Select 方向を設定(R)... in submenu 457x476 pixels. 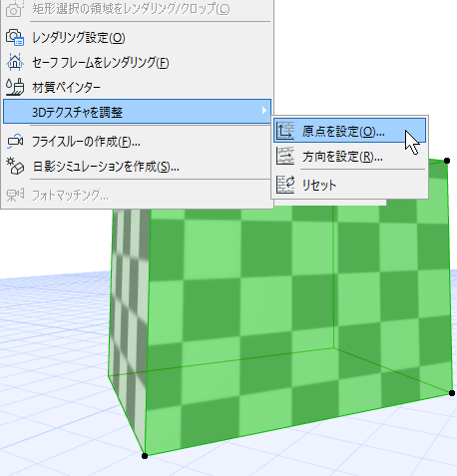point(349,157)
